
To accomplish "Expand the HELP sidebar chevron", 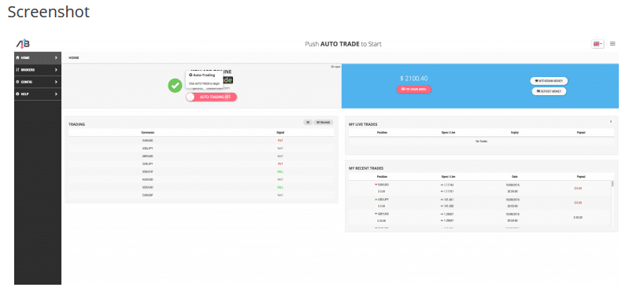I will (56, 94).
